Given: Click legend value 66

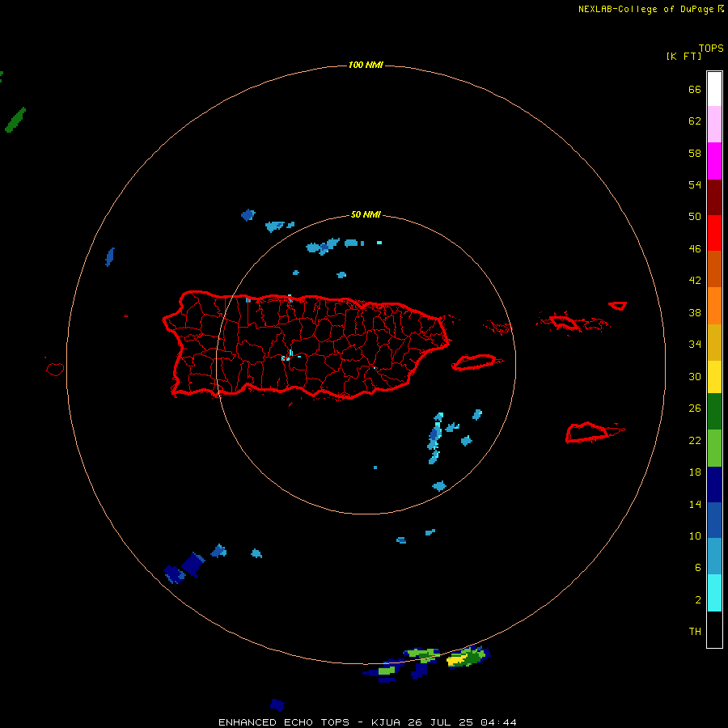Looking at the screenshot, I should pyautogui.click(x=695, y=89).
